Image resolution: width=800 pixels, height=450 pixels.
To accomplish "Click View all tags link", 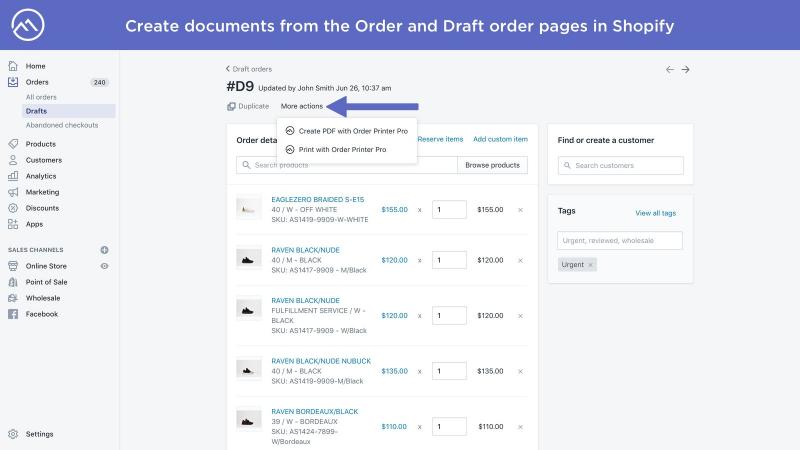I will pos(655,213).
